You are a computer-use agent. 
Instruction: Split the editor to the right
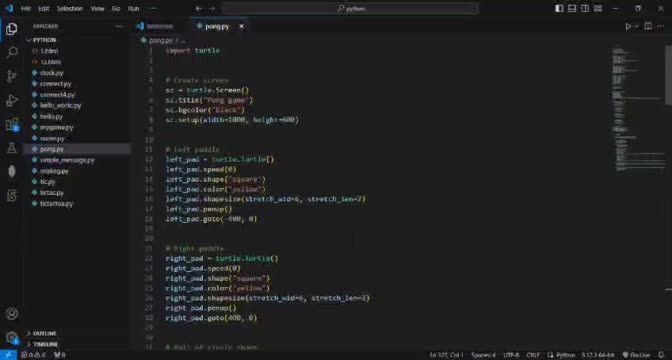point(648,27)
